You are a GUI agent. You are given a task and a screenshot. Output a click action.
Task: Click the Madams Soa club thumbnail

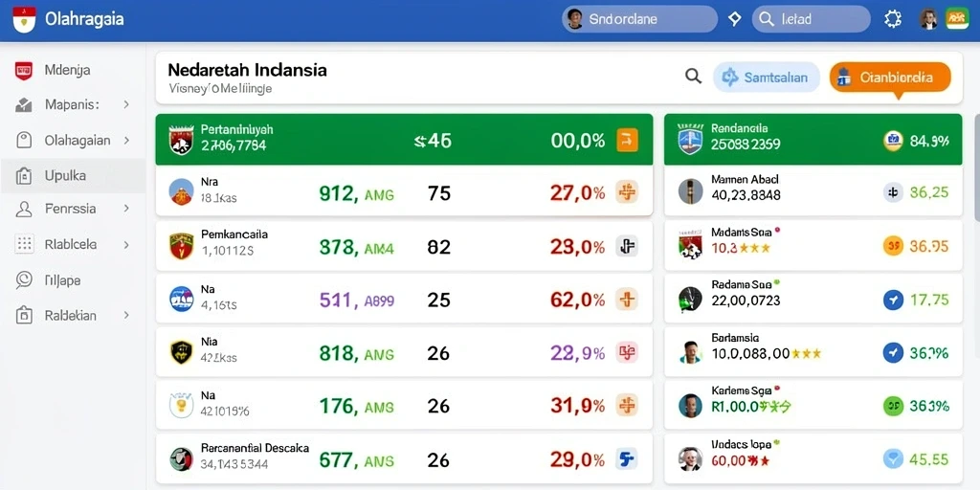691,244
